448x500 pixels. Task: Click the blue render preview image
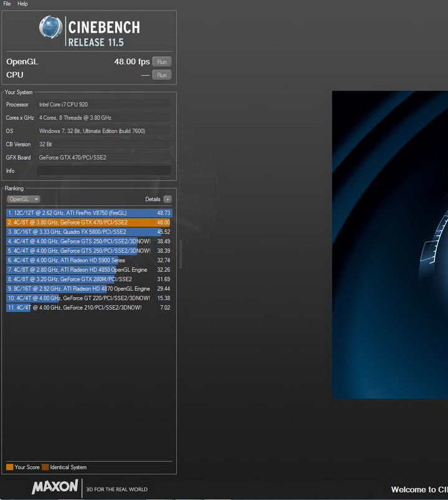pos(390,244)
